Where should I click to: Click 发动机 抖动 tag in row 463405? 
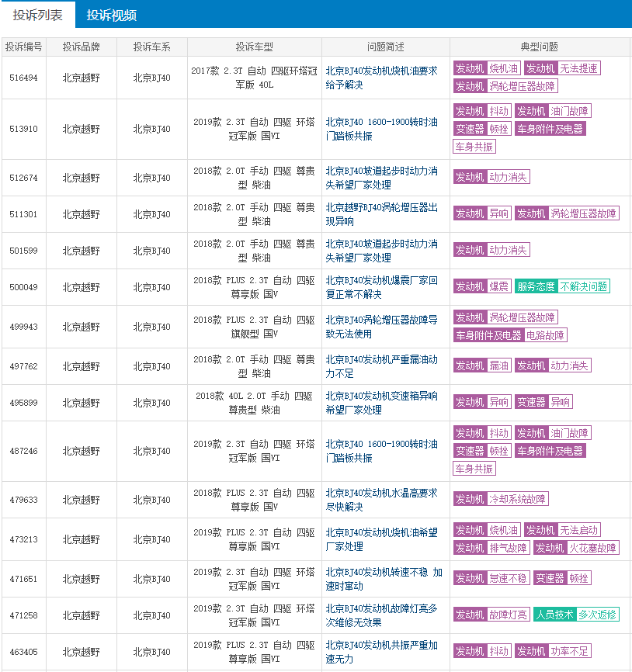[x=482, y=651]
